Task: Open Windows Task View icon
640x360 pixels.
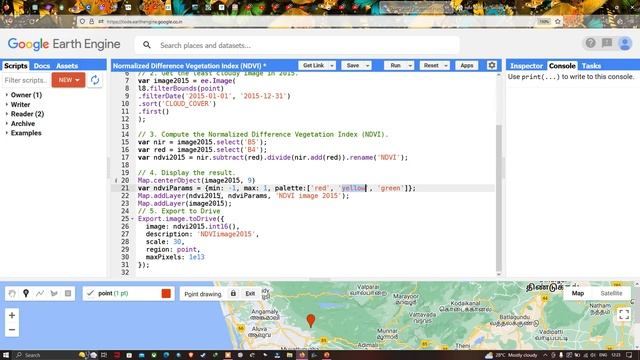Action: coord(104,355)
